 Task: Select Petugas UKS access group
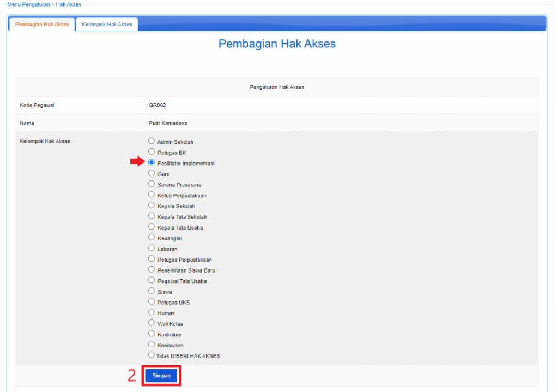(151, 302)
